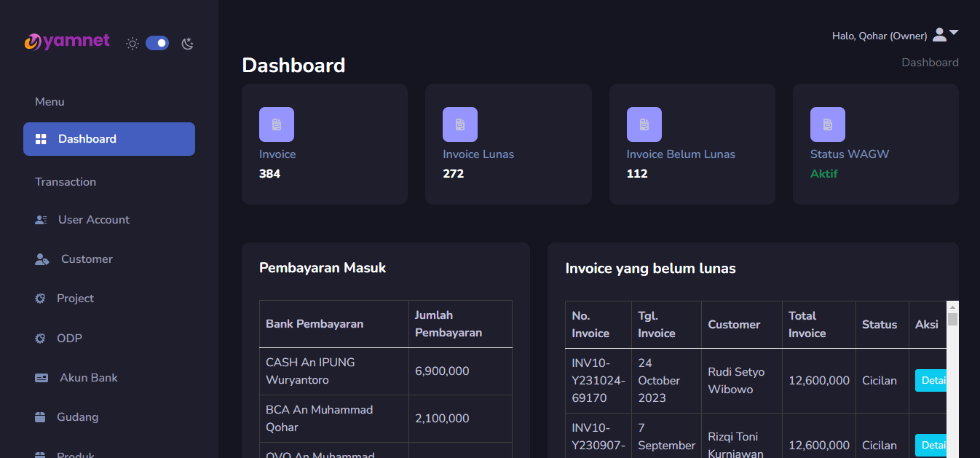Click the Customer sidebar icon
Viewport: 980px width, 458px height.
click(42, 259)
